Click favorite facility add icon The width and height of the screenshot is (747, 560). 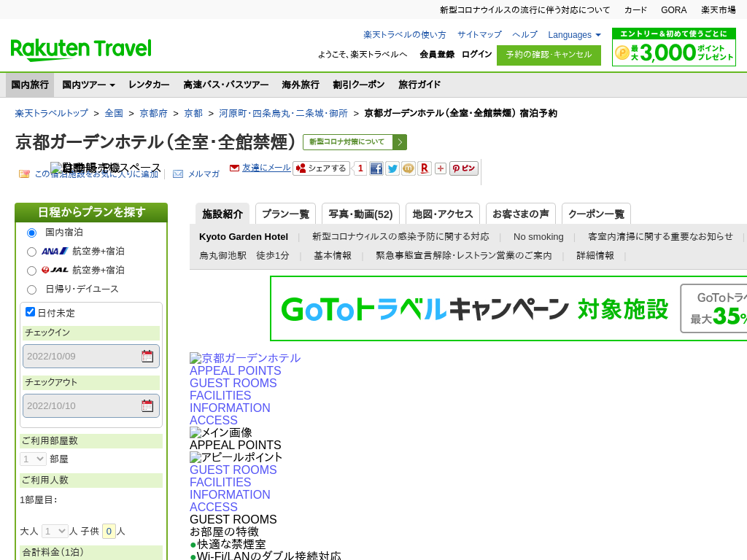[x=24, y=174]
